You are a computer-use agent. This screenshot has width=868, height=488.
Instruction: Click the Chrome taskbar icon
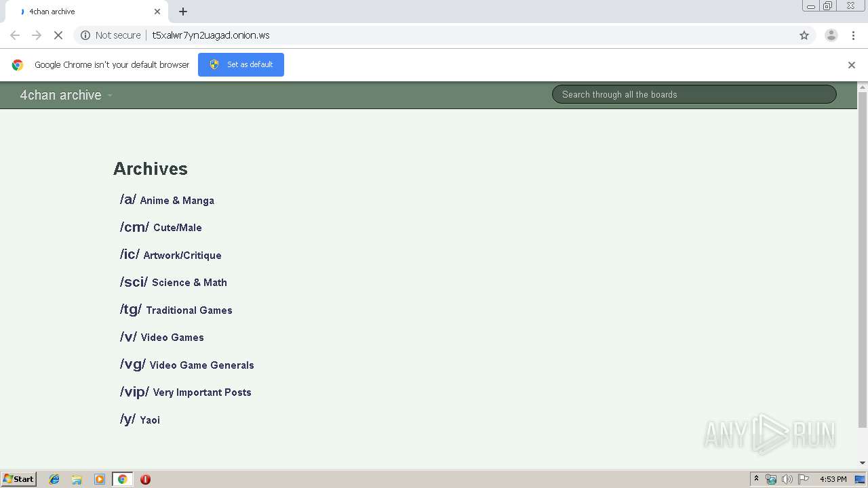[x=122, y=479]
